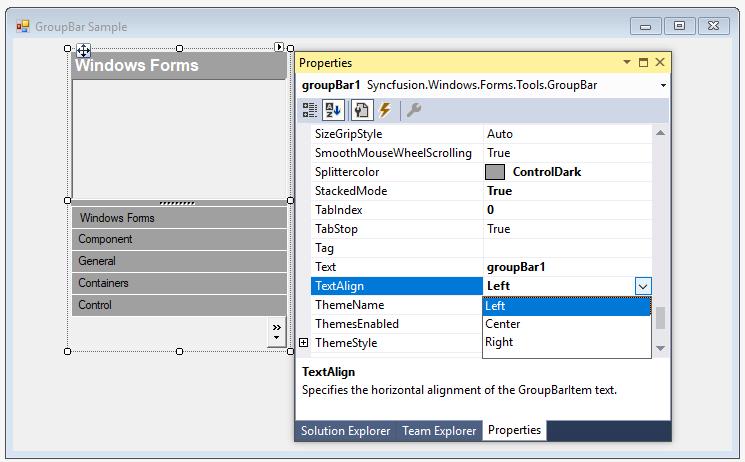
Task: Open the smart tag arrow on GroupBar
Action: coord(279,47)
